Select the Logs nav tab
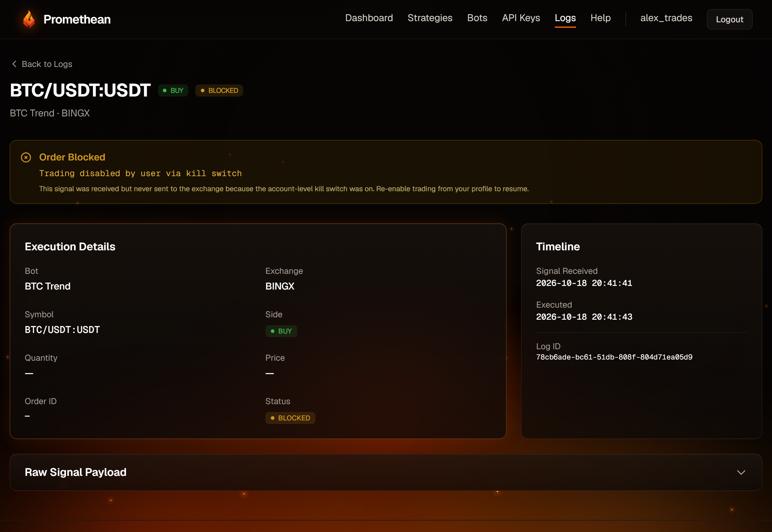 point(565,18)
